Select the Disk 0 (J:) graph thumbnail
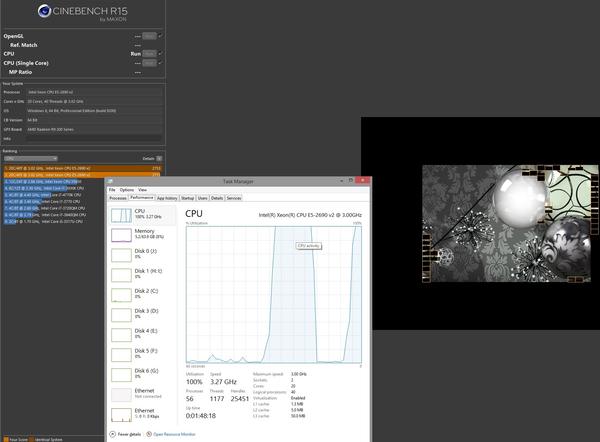The width and height of the screenshot is (600, 442). tap(121, 255)
